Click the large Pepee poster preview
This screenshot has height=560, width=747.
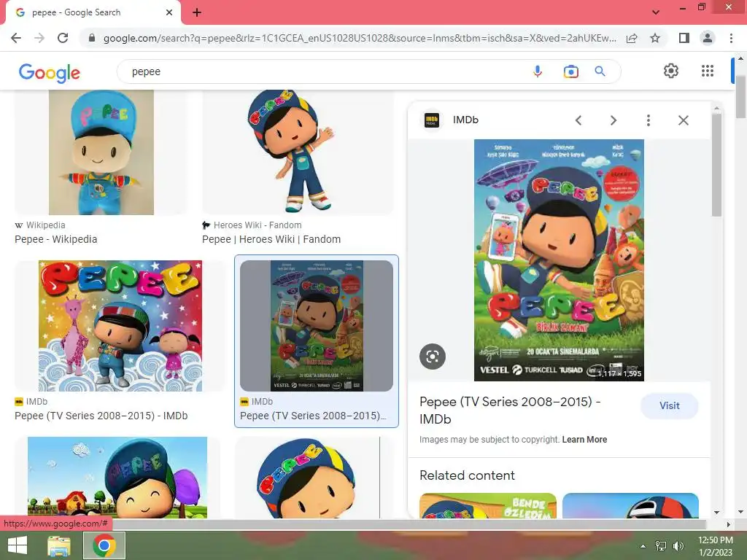click(x=559, y=260)
